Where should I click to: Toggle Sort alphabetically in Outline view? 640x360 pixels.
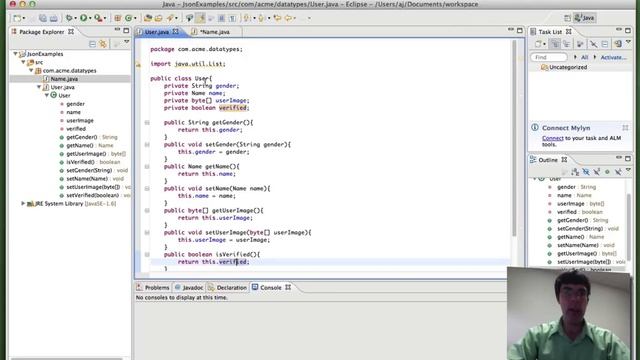click(x=575, y=172)
